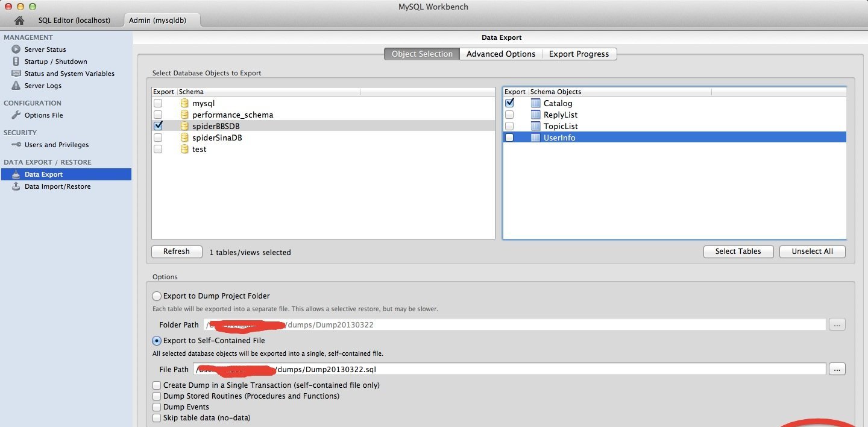Image resolution: width=868 pixels, height=427 pixels.
Task: Click into the Folder Path field
Action: [514, 325]
